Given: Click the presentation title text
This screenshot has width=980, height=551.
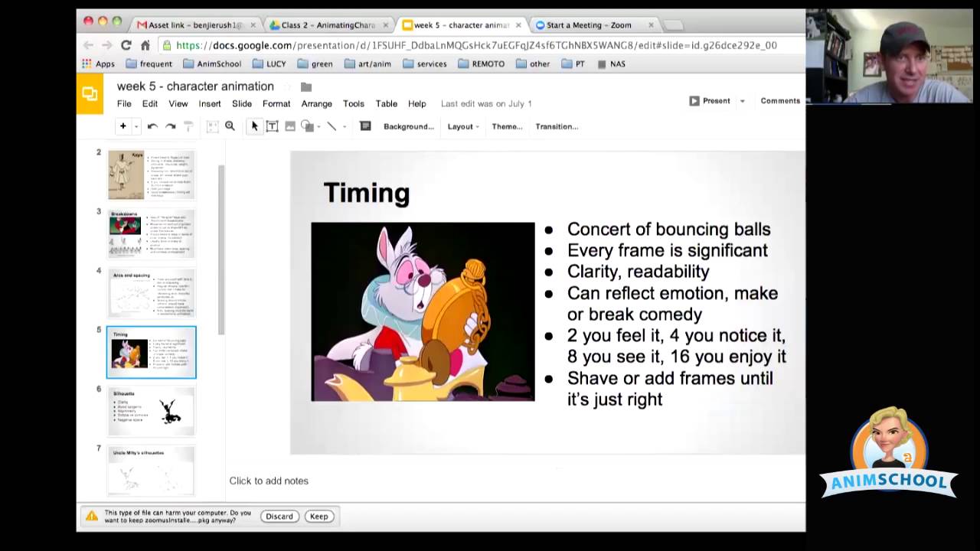Looking at the screenshot, I should (x=195, y=86).
